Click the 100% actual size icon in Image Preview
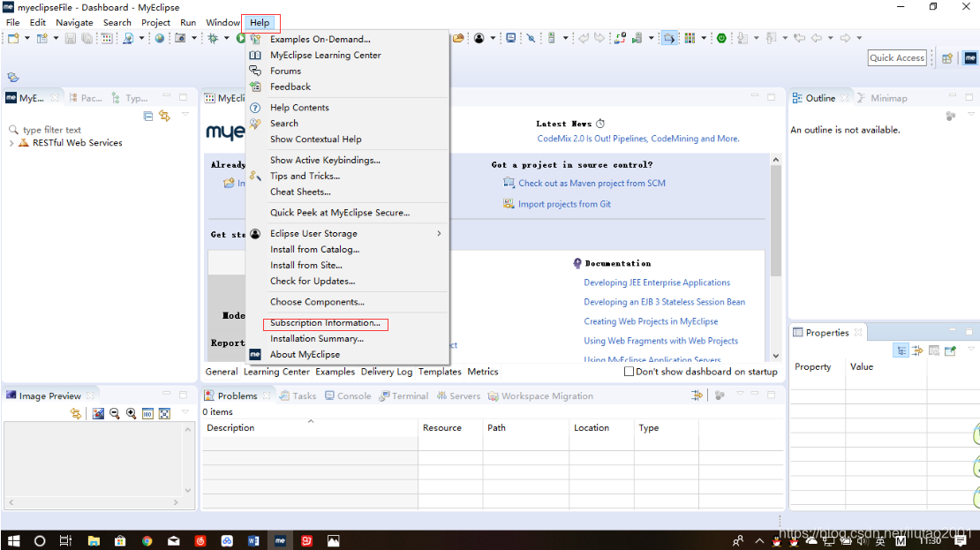 click(x=147, y=413)
